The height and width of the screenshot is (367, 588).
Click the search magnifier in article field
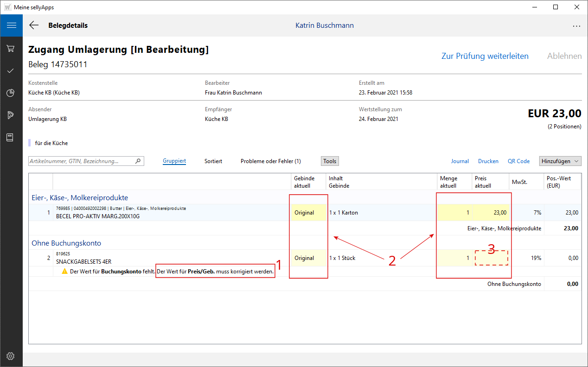point(138,161)
